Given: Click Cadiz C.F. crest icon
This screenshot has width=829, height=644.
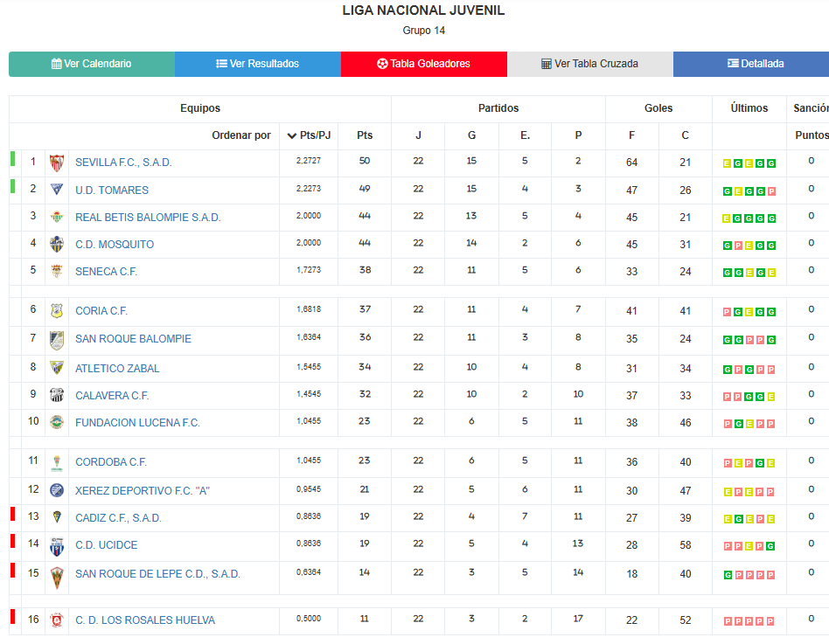Looking at the screenshot, I should pos(57,517).
